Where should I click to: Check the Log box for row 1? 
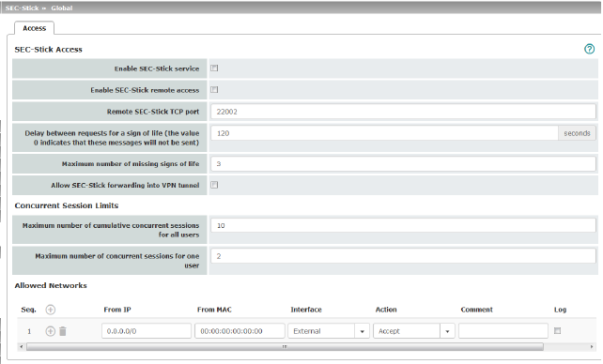[557, 330]
